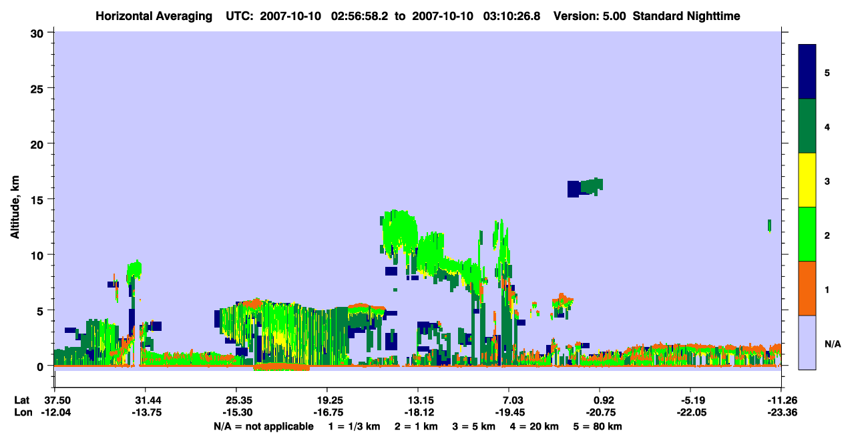Screen dimensions: 868x445
Task: Click the orange color bar segment labeled 1
Action: pyautogui.click(x=807, y=288)
